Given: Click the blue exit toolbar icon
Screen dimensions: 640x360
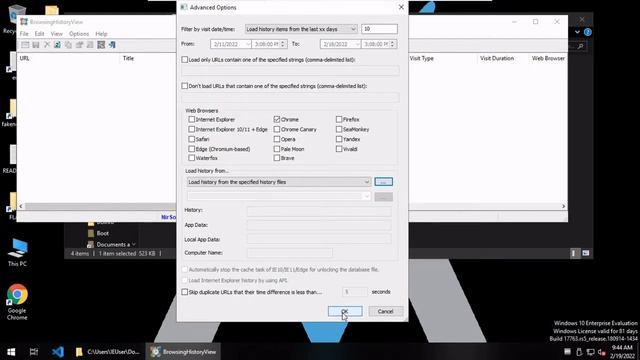Looking at the screenshot, I should coord(112,45).
